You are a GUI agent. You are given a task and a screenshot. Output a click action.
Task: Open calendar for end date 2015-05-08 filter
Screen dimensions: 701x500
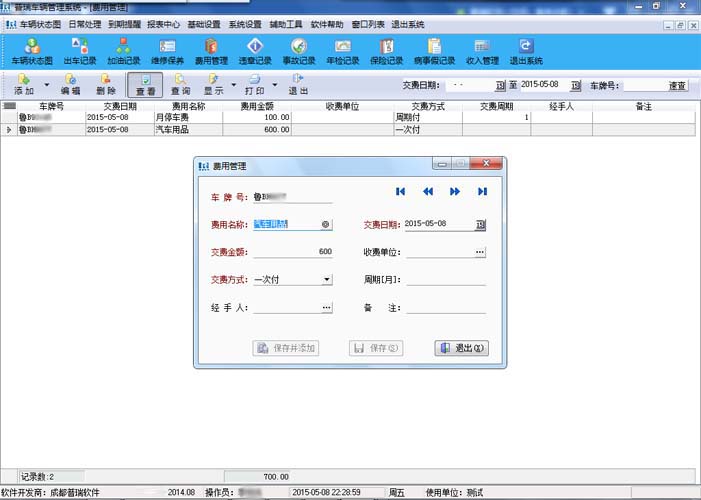click(576, 85)
